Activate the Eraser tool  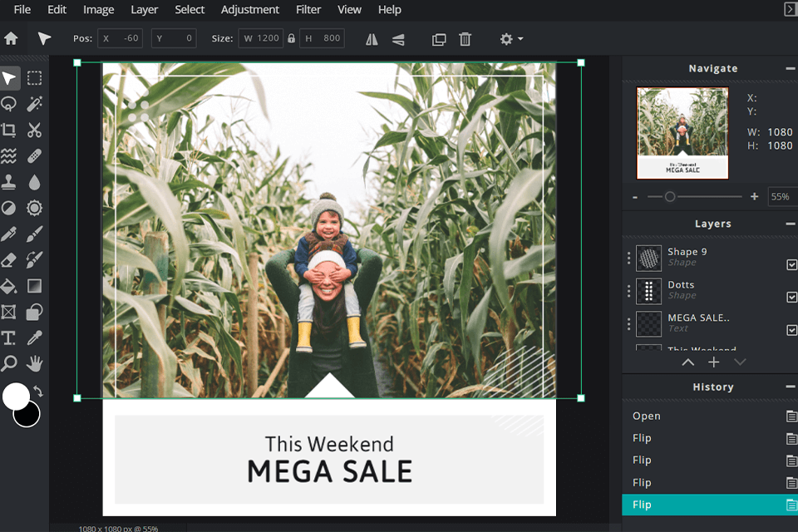tap(10, 259)
